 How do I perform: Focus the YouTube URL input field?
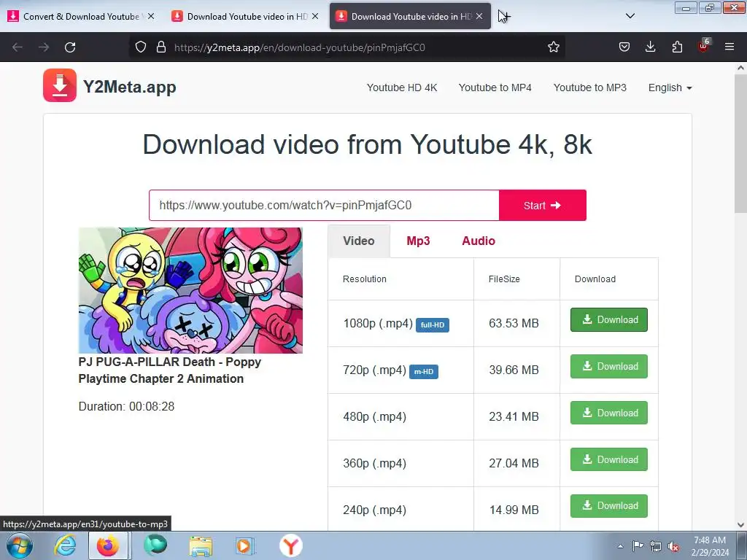tap(324, 205)
